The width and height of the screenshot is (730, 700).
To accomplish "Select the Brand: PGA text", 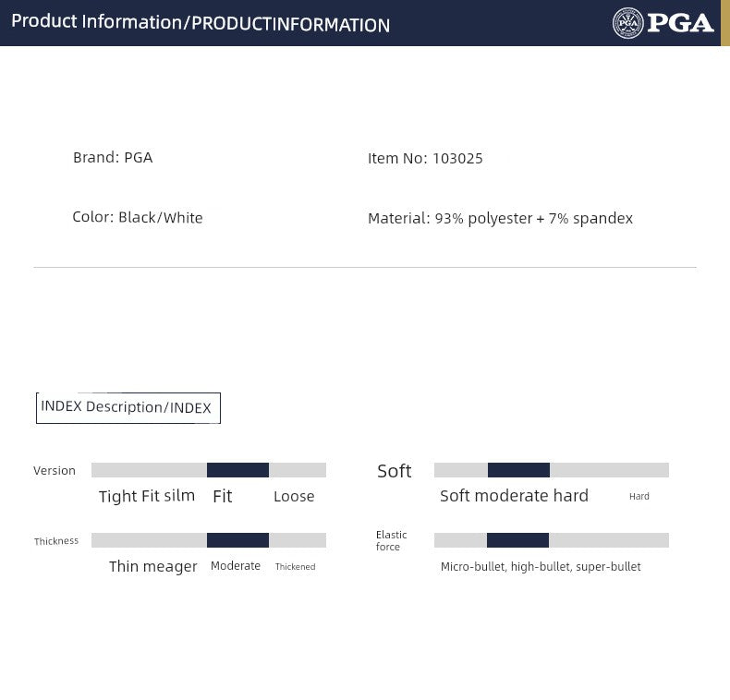I will coord(113,158).
